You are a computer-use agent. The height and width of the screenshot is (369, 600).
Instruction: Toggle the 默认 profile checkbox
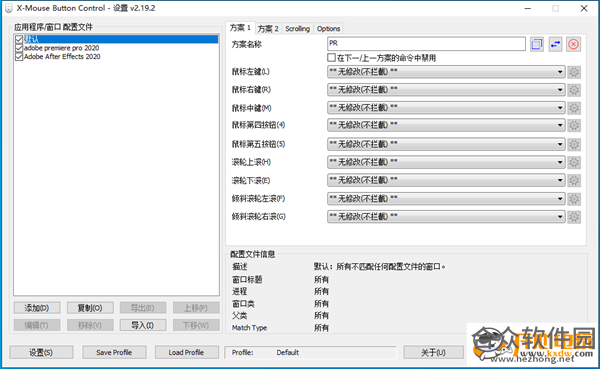click(19, 39)
